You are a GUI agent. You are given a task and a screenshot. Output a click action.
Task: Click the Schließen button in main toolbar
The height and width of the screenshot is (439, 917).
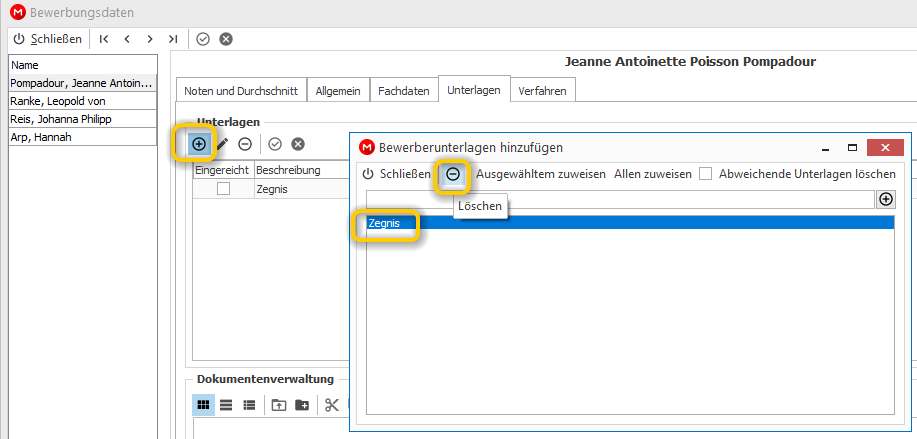[48, 39]
